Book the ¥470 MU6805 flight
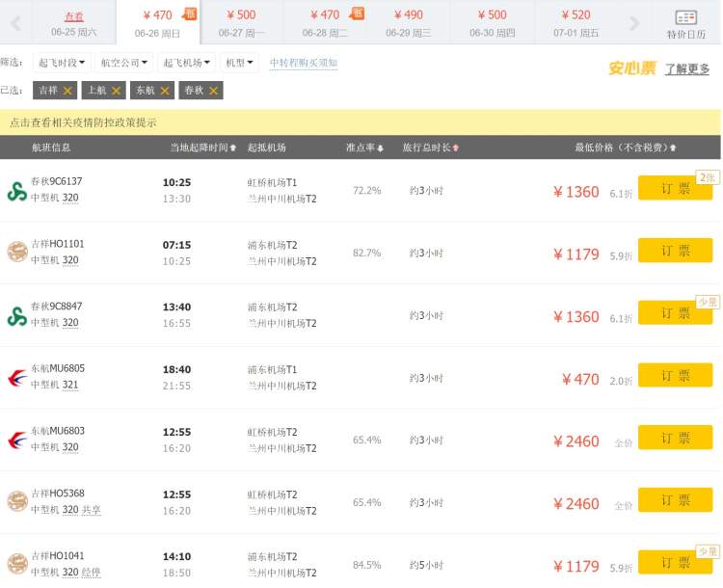Screen dimensions: 723x588 coord(675,375)
